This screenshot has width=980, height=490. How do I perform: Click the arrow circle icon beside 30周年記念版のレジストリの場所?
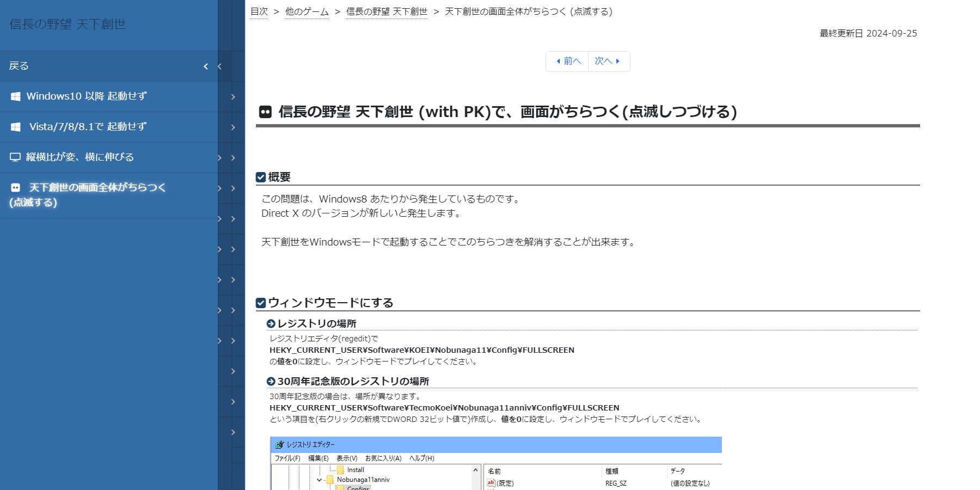271,382
